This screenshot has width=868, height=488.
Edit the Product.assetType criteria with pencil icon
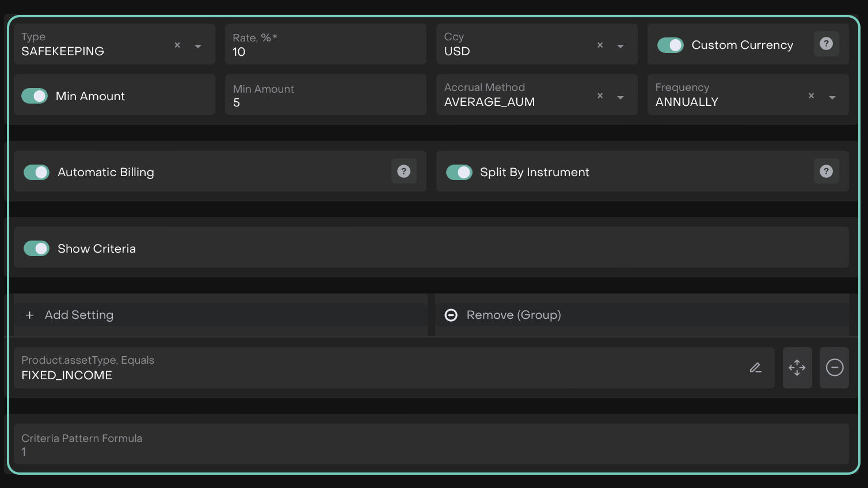[755, 368]
